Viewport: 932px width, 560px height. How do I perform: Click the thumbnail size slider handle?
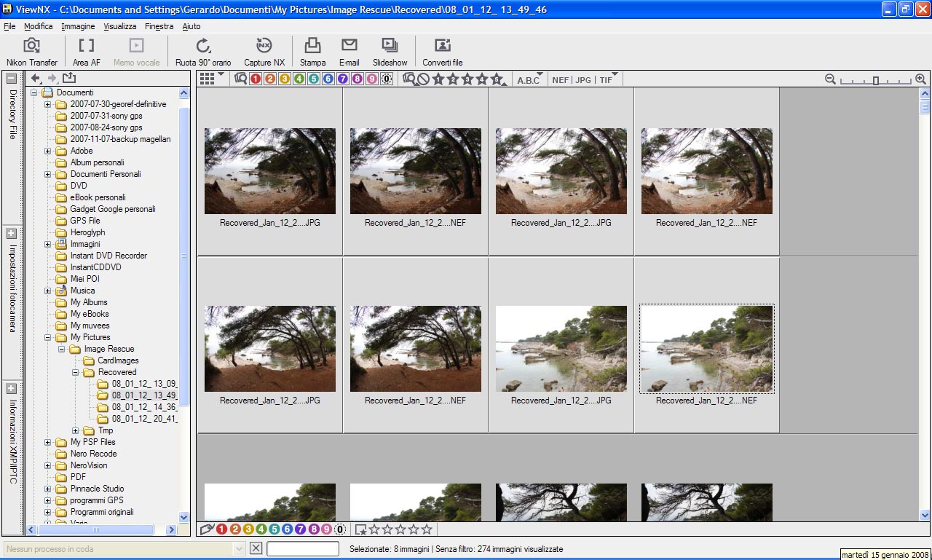pyautogui.click(x=876, y=80)
